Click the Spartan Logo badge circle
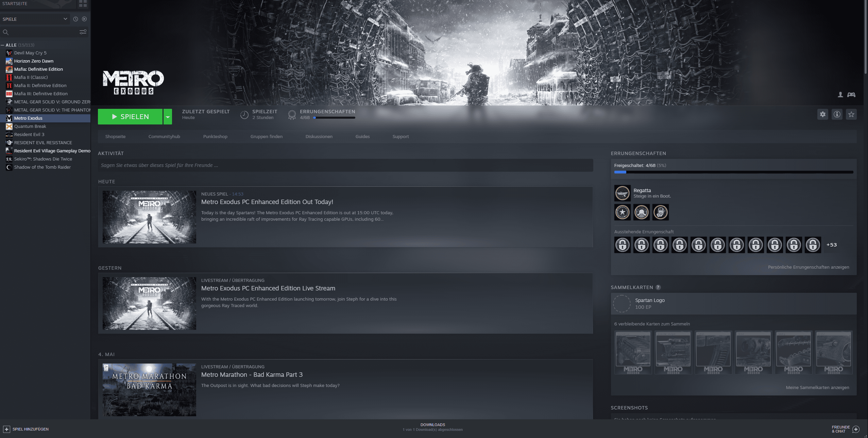 (x=622, y=304)
